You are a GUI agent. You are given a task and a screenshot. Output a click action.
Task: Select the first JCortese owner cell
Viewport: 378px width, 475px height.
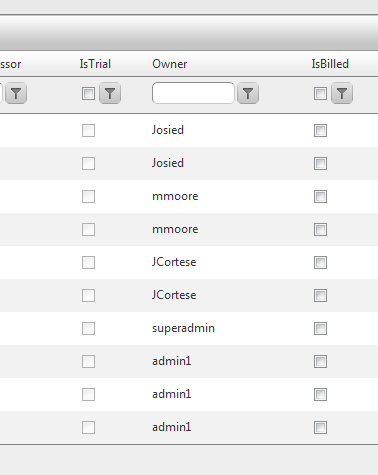tap(174, 262)
